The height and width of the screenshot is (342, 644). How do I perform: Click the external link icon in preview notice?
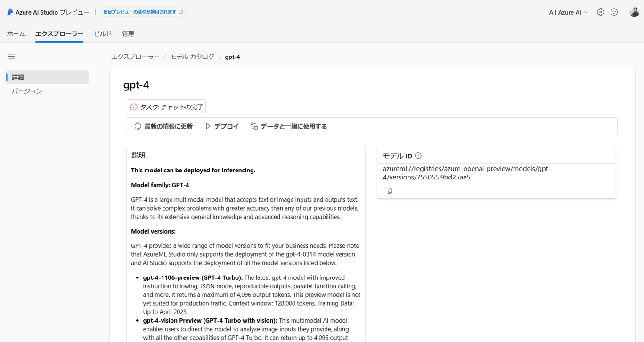tap(180, 12)
